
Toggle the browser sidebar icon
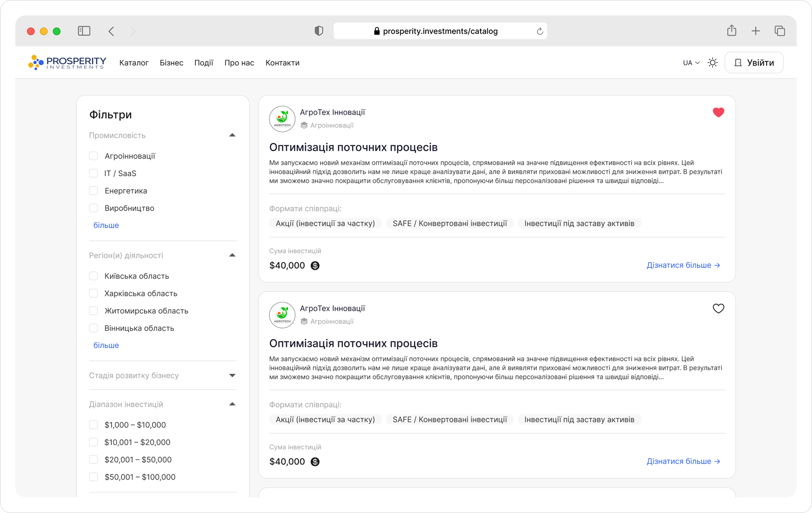pos(84,31)
